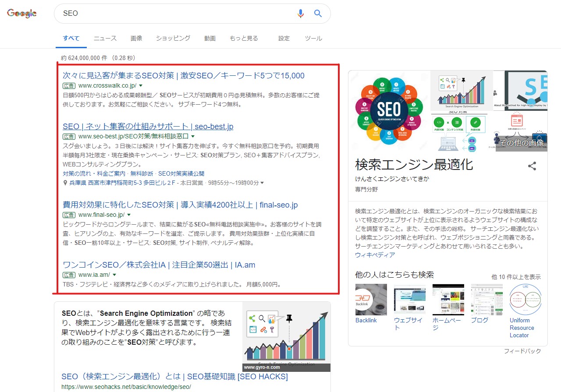Image resolution: width=561 pixels, height=392 pixels.
Task: Open ad 費用対効果に特化したSEO対策 link
Action: pos(180,205)
